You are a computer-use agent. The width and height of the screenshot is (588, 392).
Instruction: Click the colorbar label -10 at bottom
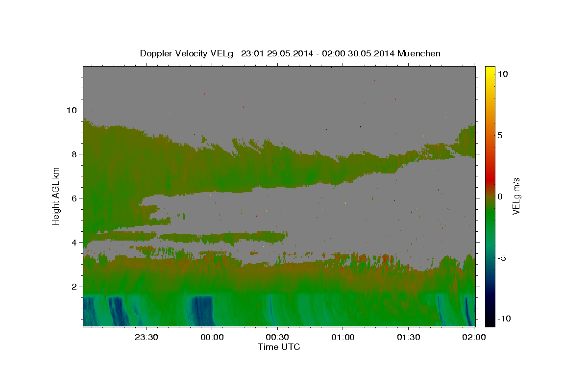click(x=504, y=319)
